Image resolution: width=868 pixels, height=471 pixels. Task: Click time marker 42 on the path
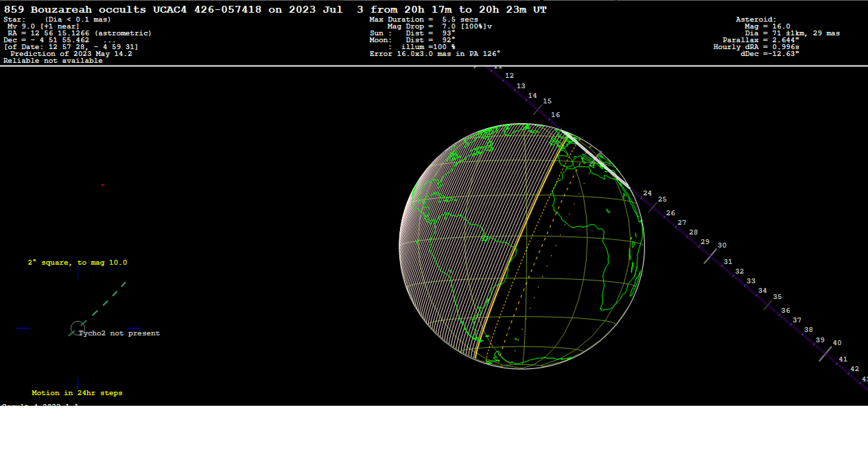pos(855,369)
